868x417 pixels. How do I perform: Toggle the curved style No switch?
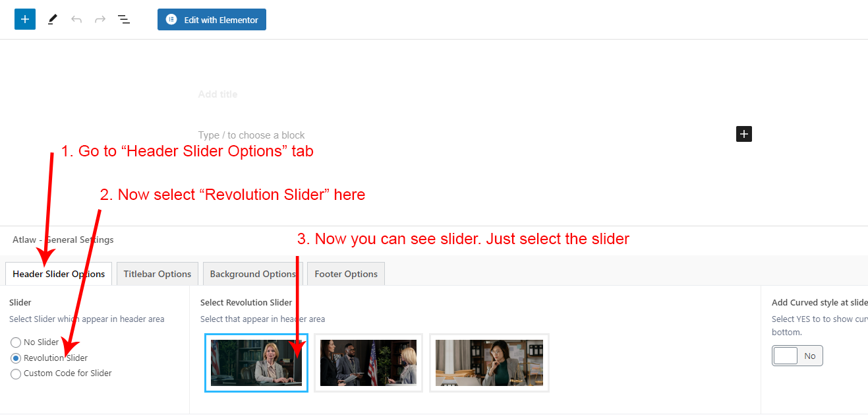797,356
